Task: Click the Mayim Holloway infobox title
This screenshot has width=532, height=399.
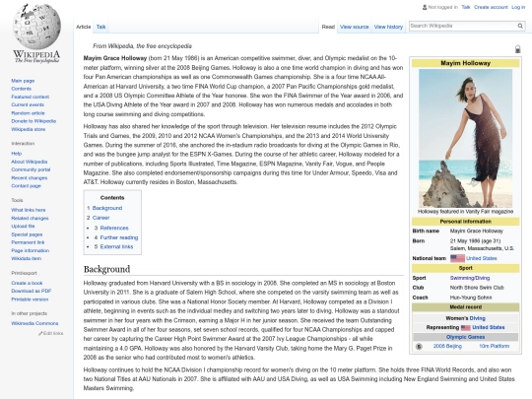Action: (465, 63)
